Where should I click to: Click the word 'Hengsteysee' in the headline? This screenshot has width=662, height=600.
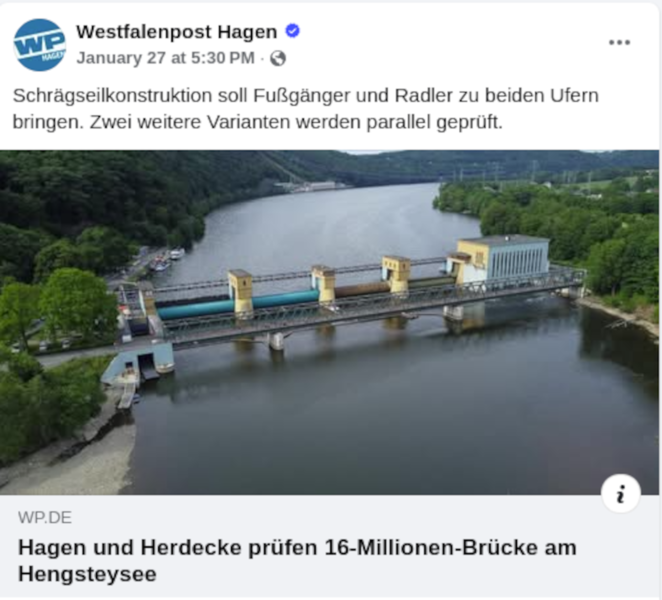coord(87,574)
